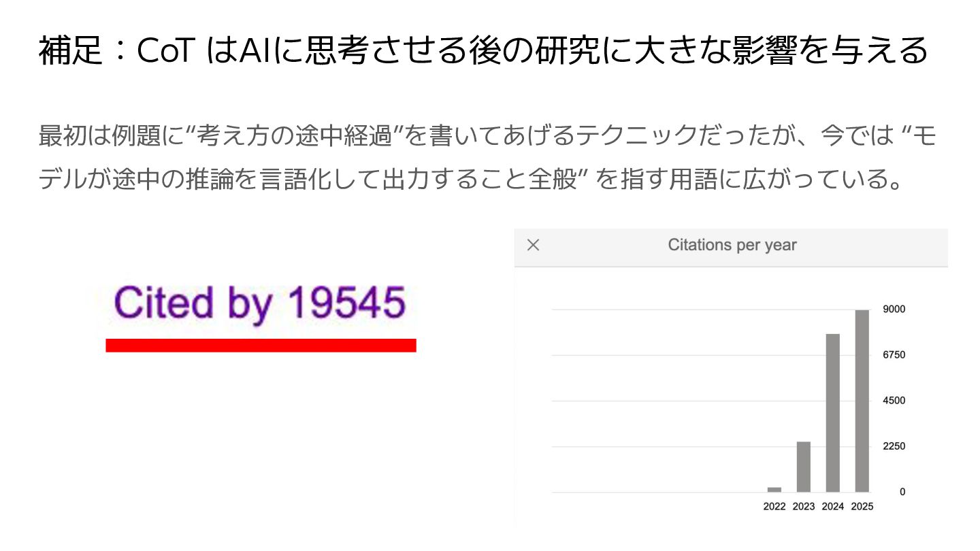This screenshot has height=551, width=980.
Task: Select the 2025 citations bar
Action: (x=862, y=401)
